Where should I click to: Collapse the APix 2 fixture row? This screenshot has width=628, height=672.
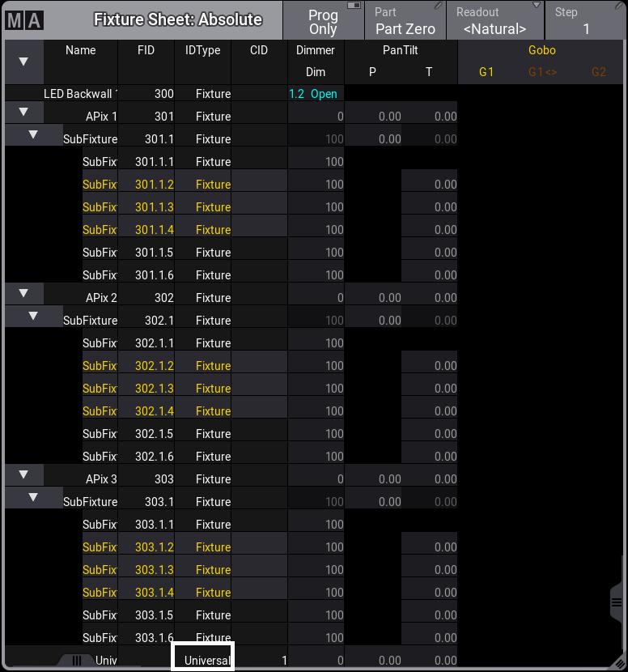click(x=23, y=293)
